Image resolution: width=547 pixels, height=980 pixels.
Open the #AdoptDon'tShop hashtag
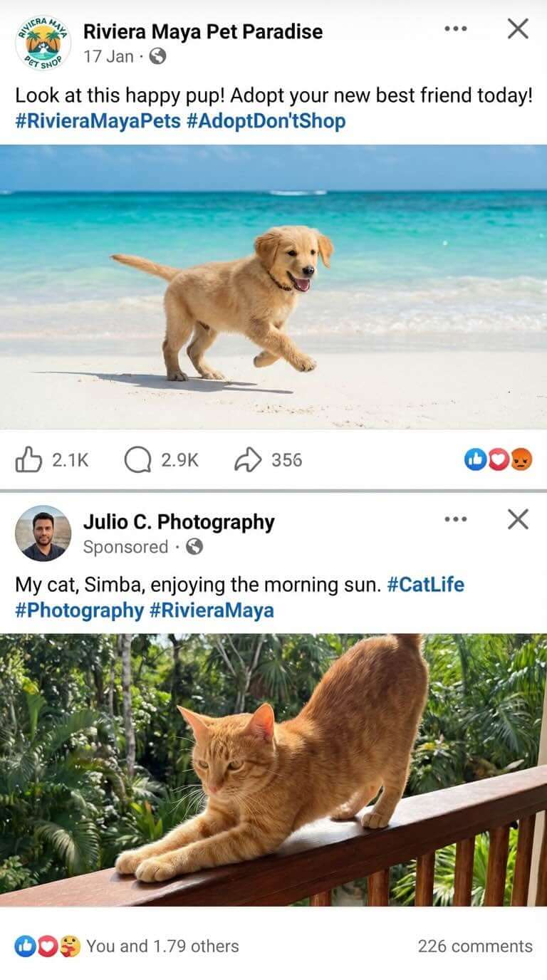pos(266,121)
